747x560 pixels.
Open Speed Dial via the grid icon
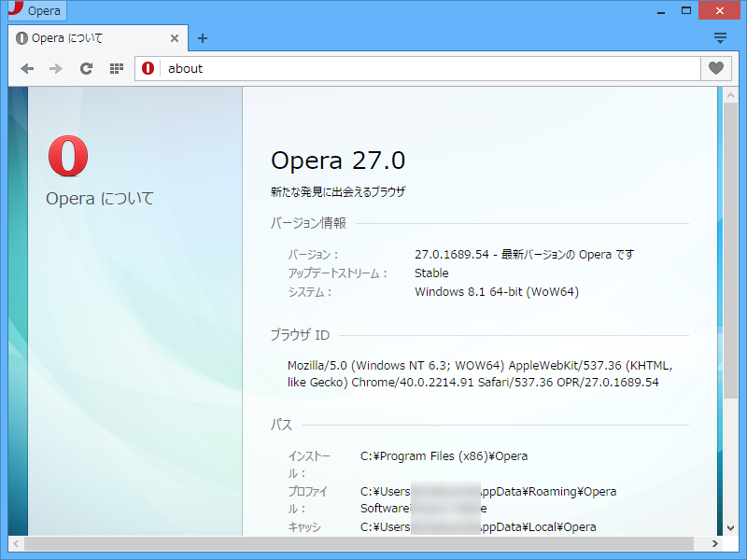(116, 68)
